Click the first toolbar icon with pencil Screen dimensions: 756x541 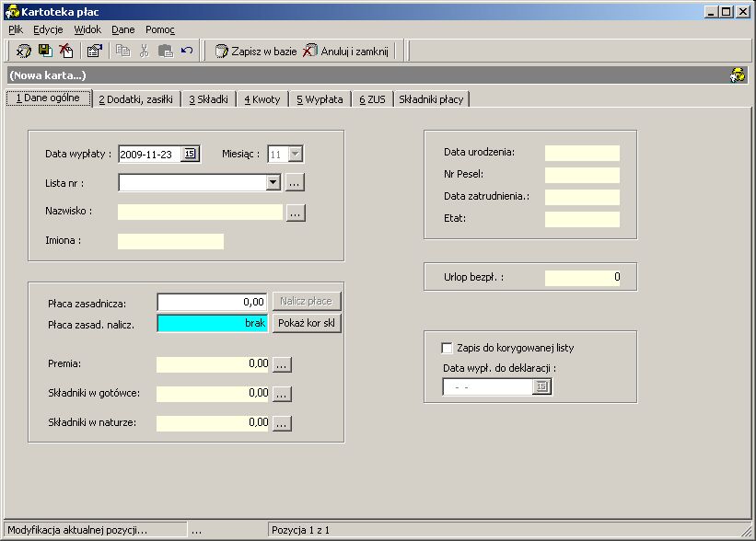[24, 51]
